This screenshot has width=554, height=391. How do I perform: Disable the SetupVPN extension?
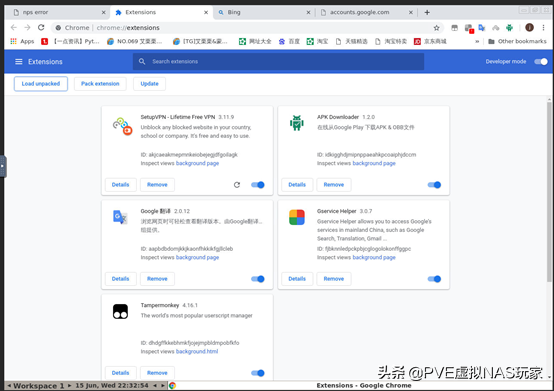click(258, 185)
